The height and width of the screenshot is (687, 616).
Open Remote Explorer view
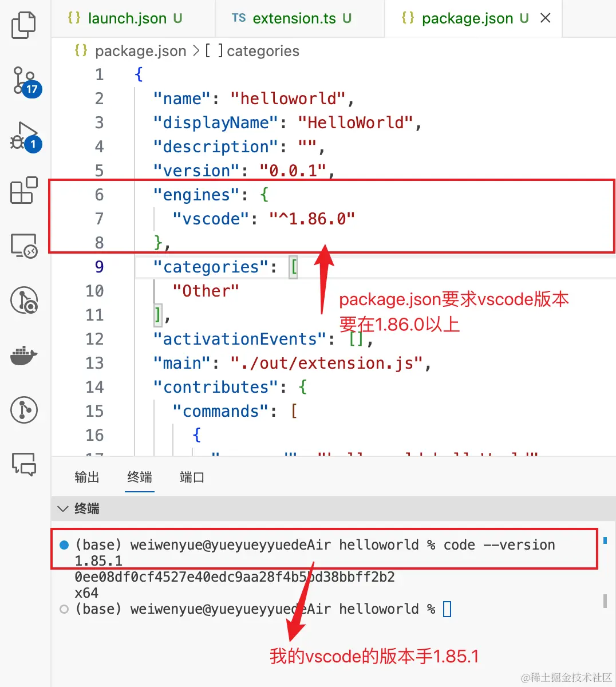[x=24, y=246]
